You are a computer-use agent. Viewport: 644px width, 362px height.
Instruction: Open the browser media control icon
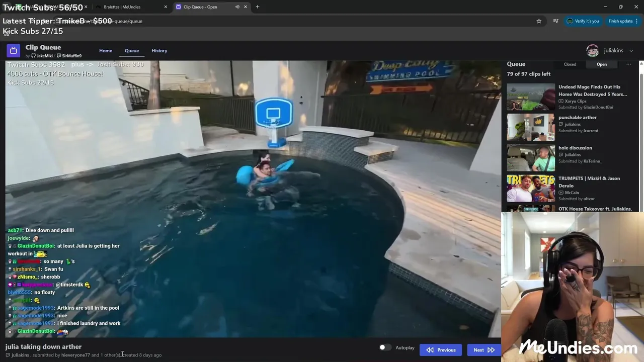tap(555, 21)
